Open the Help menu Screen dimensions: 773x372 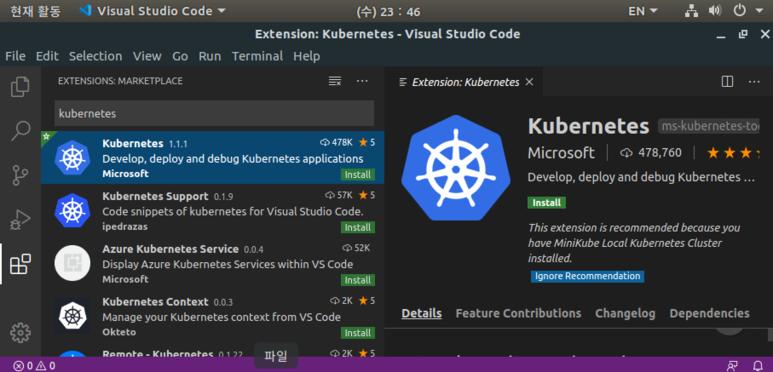coord(307,56)
